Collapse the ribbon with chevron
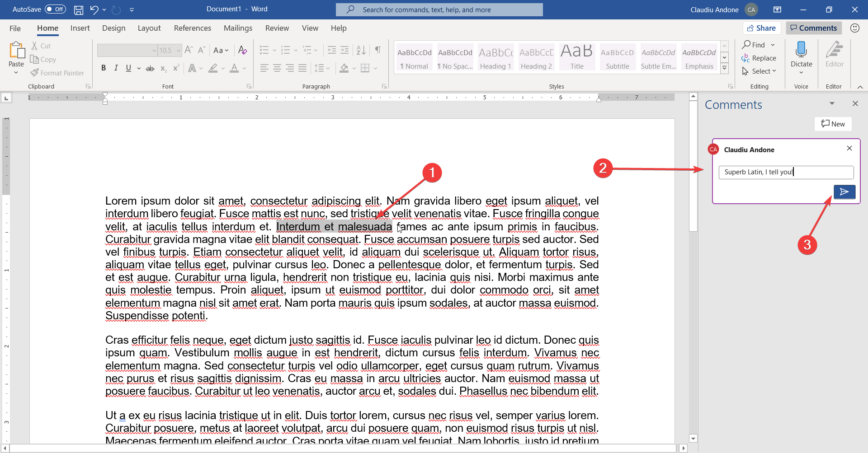Viewport: 868px width, 453px height. (x=860, y=87)
